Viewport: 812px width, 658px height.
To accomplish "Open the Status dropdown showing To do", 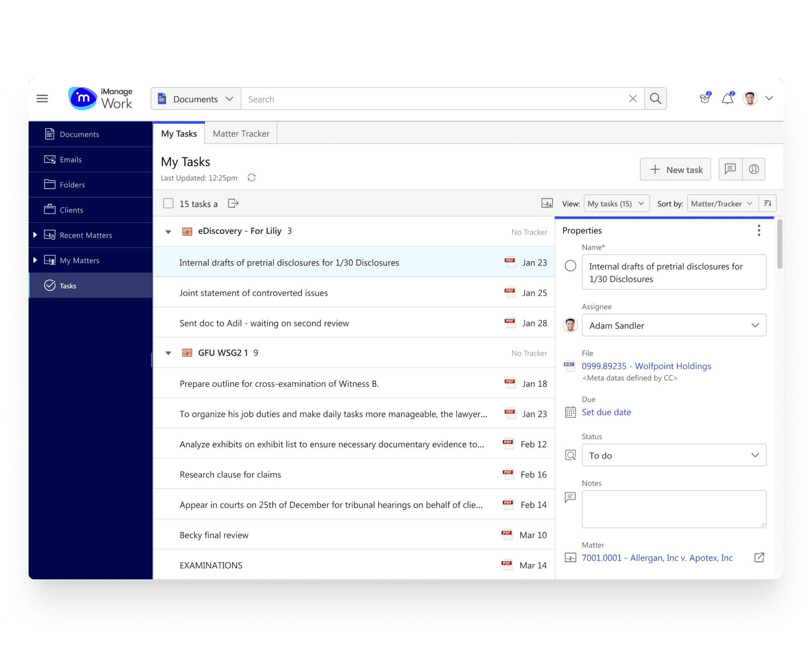I will [673, 455].
